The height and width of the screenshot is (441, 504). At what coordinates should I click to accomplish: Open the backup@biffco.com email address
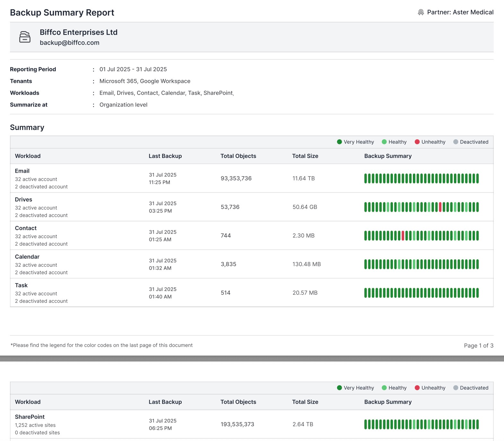pyautogui.click(x=69, y=43)
